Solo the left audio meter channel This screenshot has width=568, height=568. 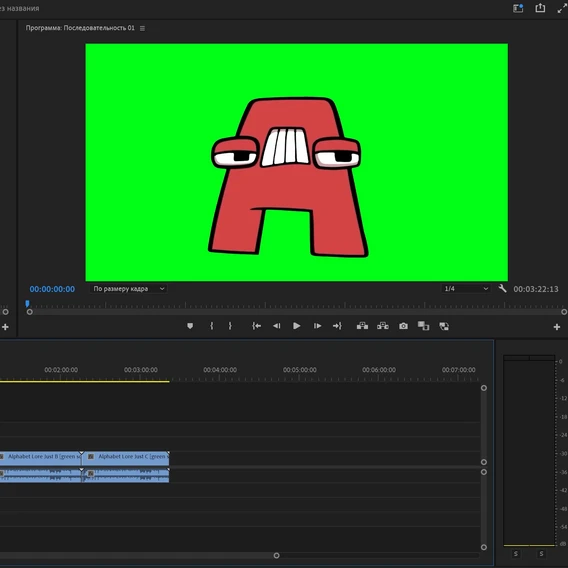(516, 554)
